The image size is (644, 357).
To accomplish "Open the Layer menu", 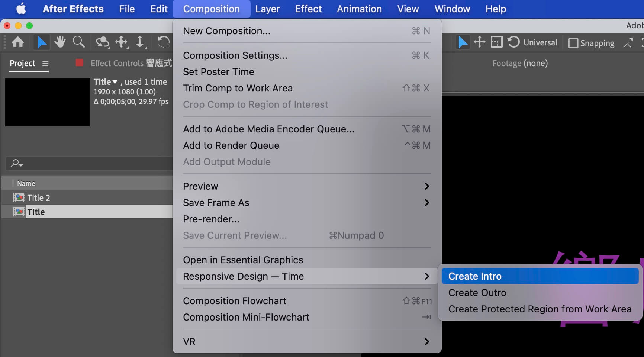I will point(267,9).
